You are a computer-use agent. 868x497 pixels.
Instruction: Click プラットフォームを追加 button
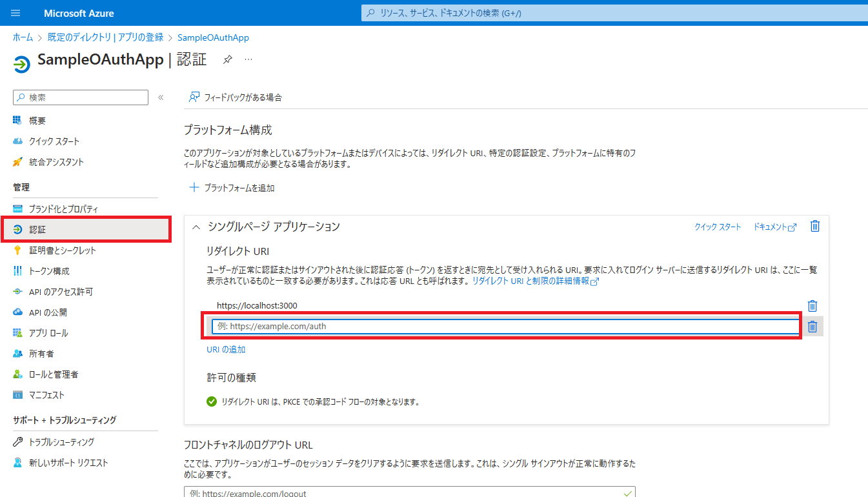pos(232,188)
